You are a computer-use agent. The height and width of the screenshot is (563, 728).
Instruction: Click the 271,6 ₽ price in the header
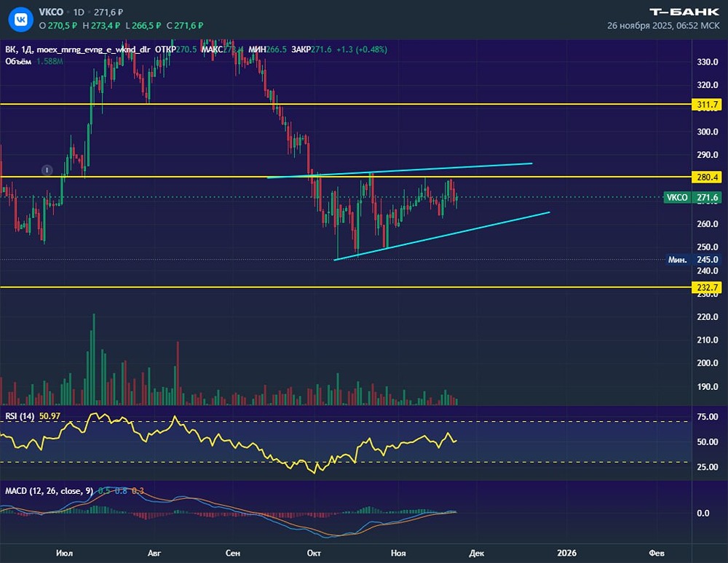[x=108, y=12]
